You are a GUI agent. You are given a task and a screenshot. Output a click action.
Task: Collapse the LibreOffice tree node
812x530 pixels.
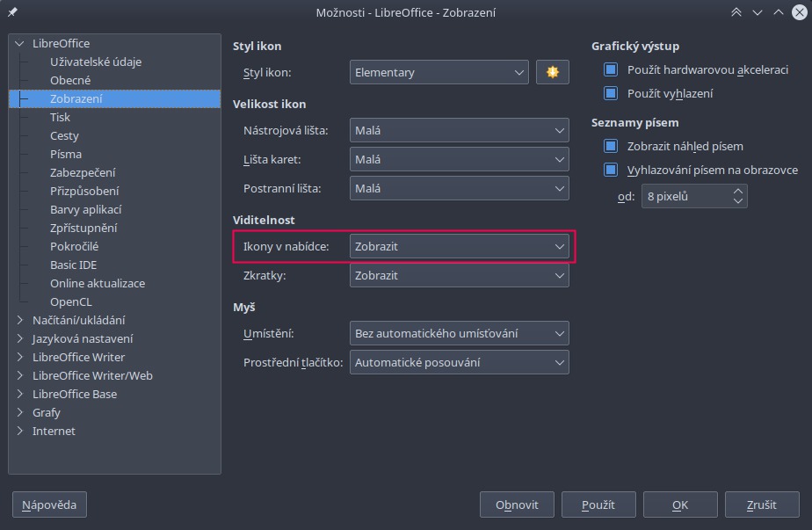pos(19,44)
